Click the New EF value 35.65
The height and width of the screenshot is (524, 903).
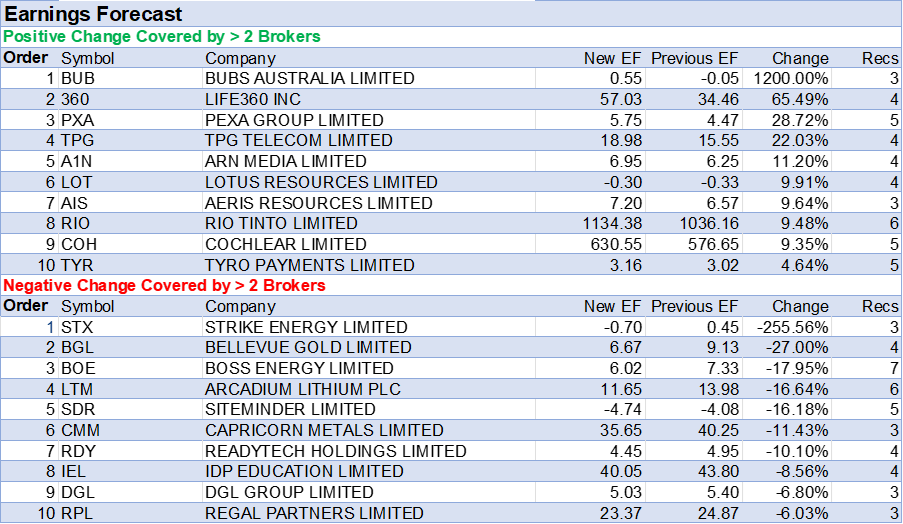pyautogui.click(x=621, y=430)
